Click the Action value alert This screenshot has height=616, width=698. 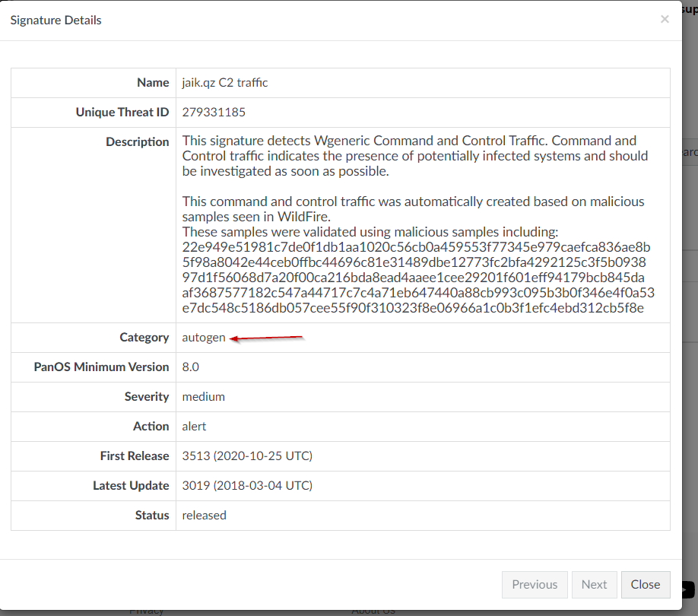tap(194, 427)
